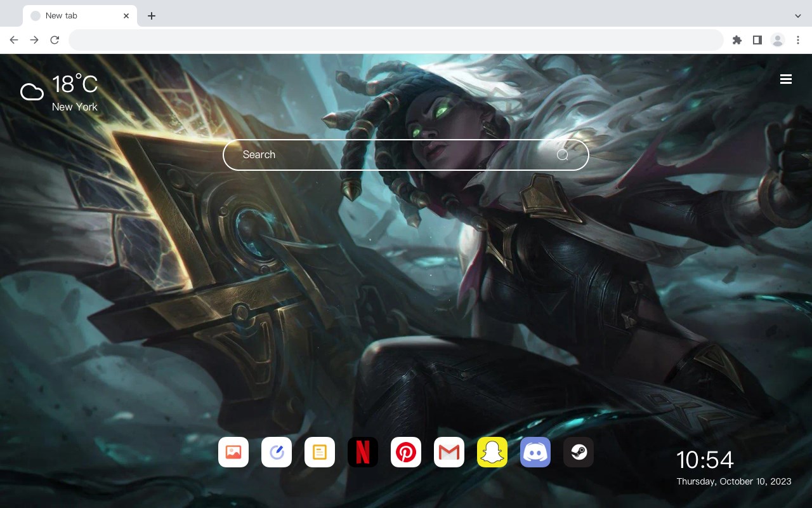The width and height of the screenshot is (812, 508).
Task: Open the blue to-do checkmark shortcut
Action: click(277, 452)
